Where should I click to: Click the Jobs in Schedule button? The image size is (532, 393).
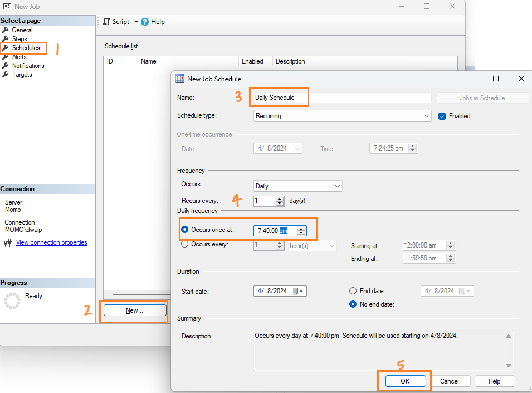pyautogui.click(x=482, y=98)
